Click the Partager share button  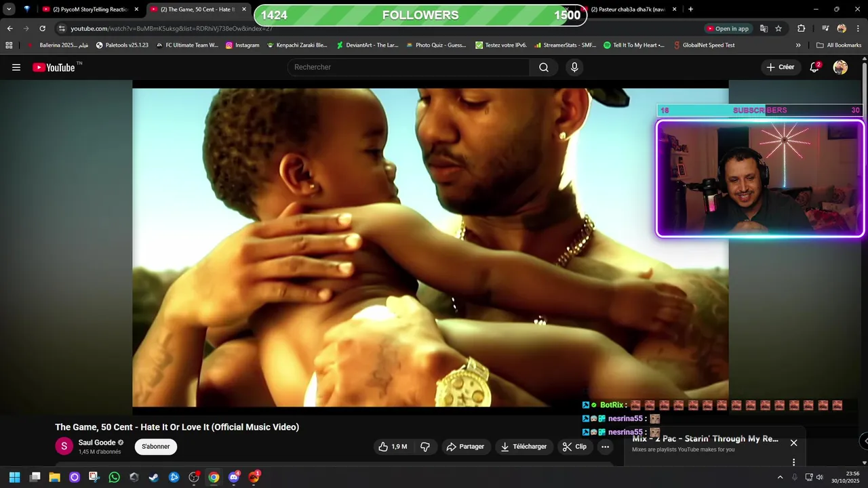tap(465, 447)
